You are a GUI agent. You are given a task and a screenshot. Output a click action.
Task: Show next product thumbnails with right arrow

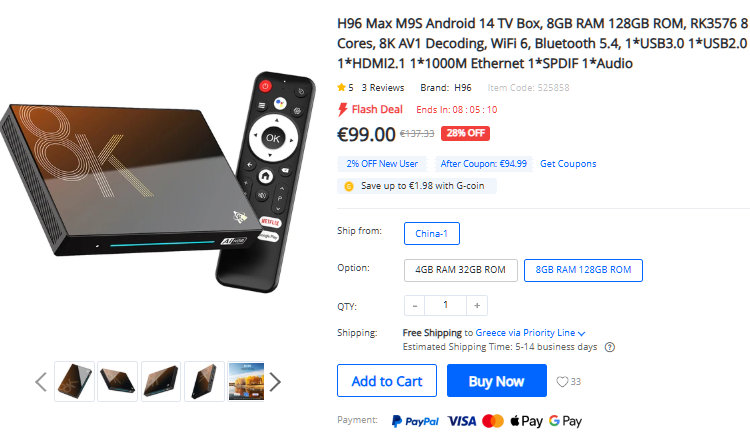tap(275, 382)
